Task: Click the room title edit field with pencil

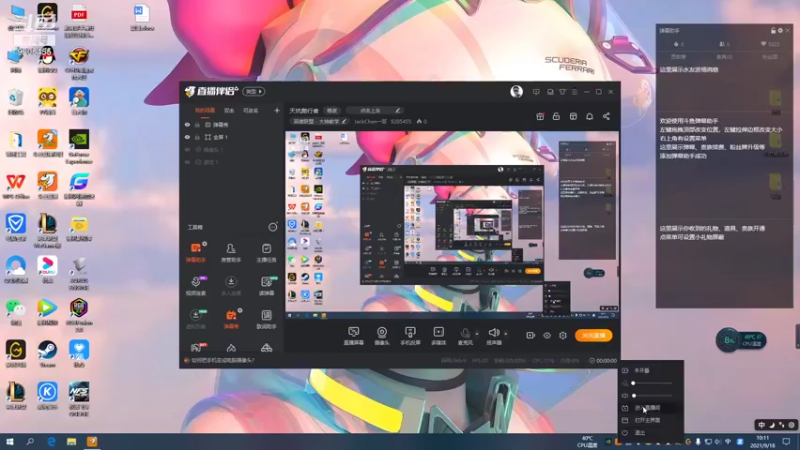Action: click(x=374, y=111)
